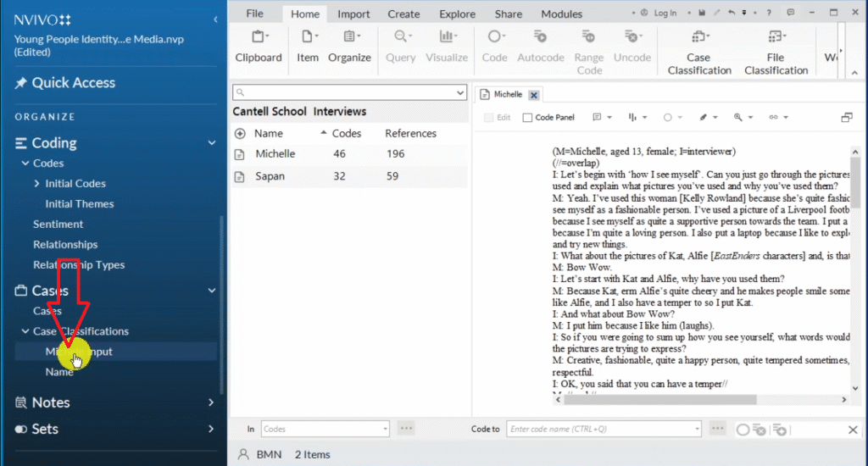The height and width of the screenshot is (466, 868).
Task: Collapse the Cases section
Action: pyautogui.click(x=212, y=291)
